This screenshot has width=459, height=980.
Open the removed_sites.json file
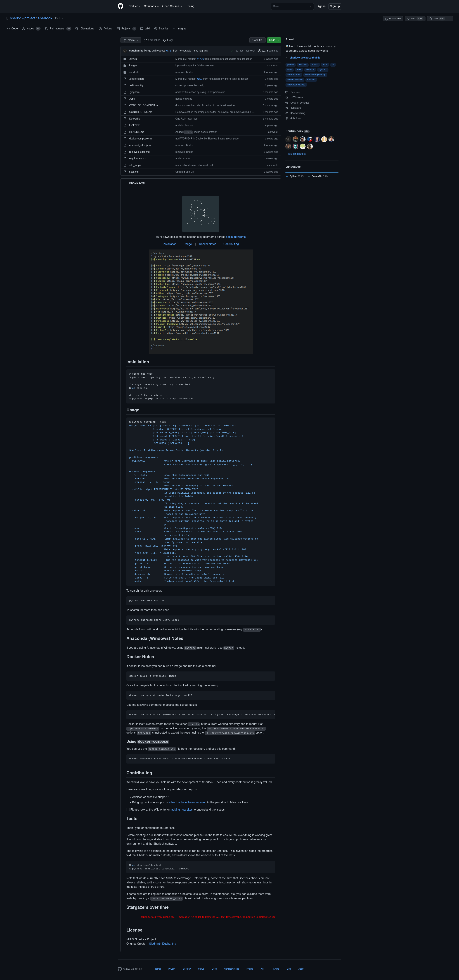pos(140,145)
